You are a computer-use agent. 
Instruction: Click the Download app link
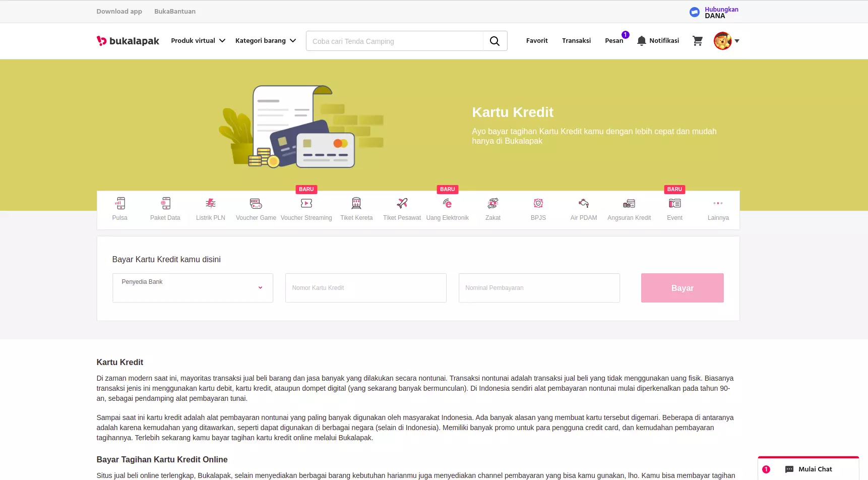(119, 12)
